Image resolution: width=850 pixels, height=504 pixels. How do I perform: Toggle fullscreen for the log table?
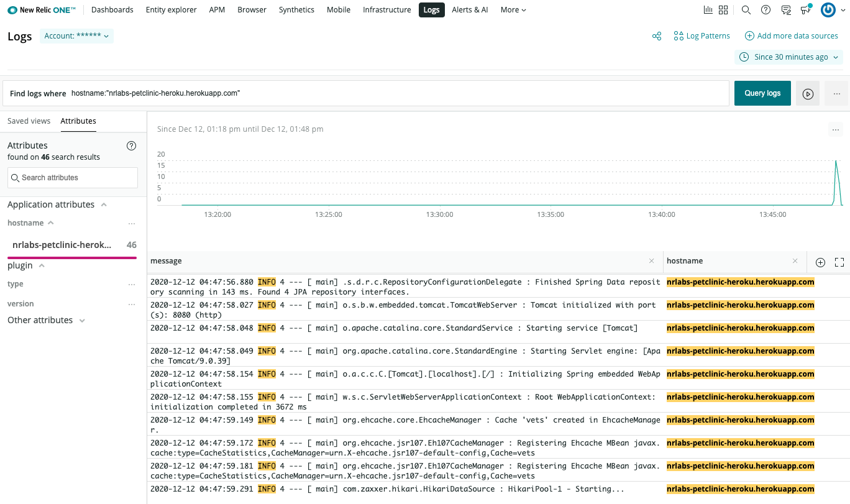tap(839, 262)
